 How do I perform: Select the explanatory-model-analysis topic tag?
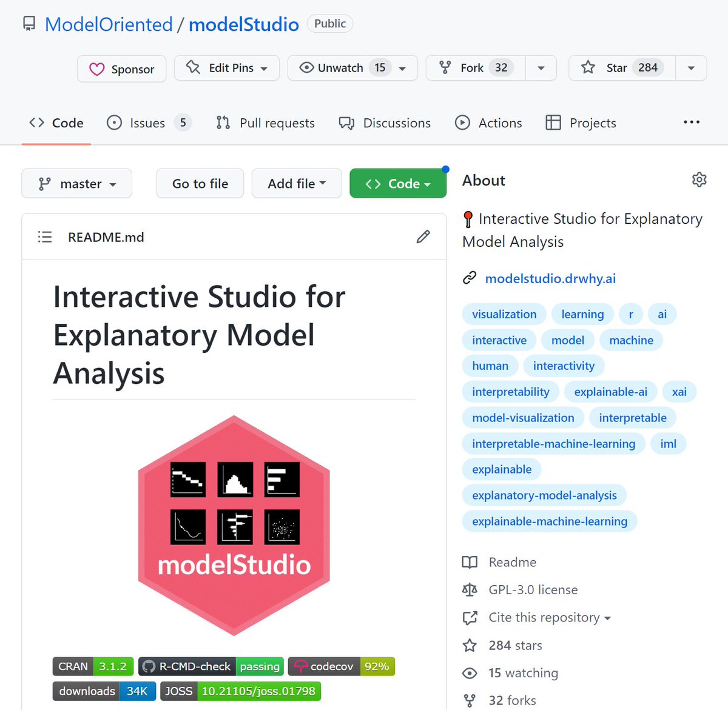point(544,495)
